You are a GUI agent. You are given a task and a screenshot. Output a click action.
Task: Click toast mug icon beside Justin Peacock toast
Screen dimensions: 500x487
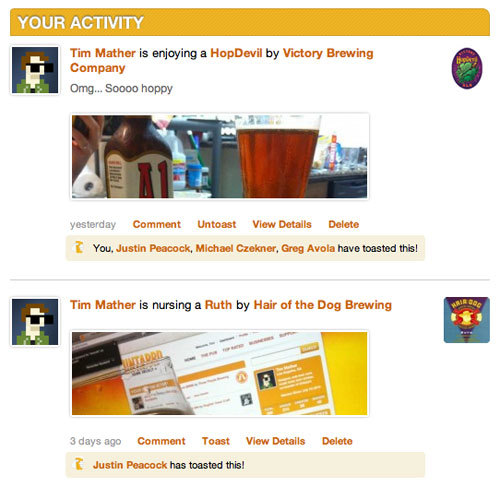[79, 464]
